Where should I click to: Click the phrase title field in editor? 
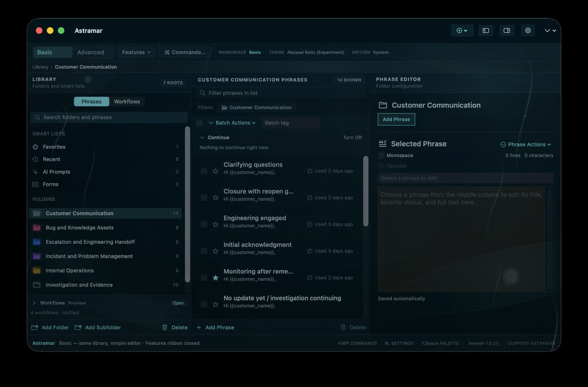point(466,178)
